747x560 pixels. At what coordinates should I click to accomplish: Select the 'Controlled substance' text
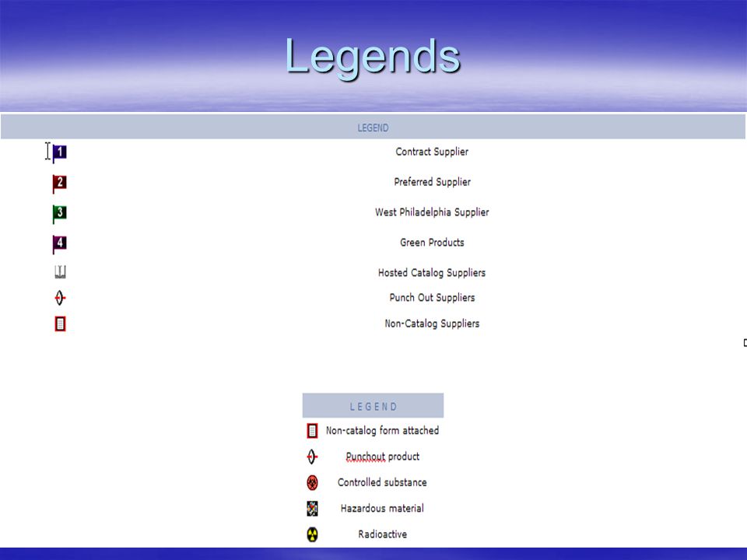pyautogui.click(x=382, y=482)
